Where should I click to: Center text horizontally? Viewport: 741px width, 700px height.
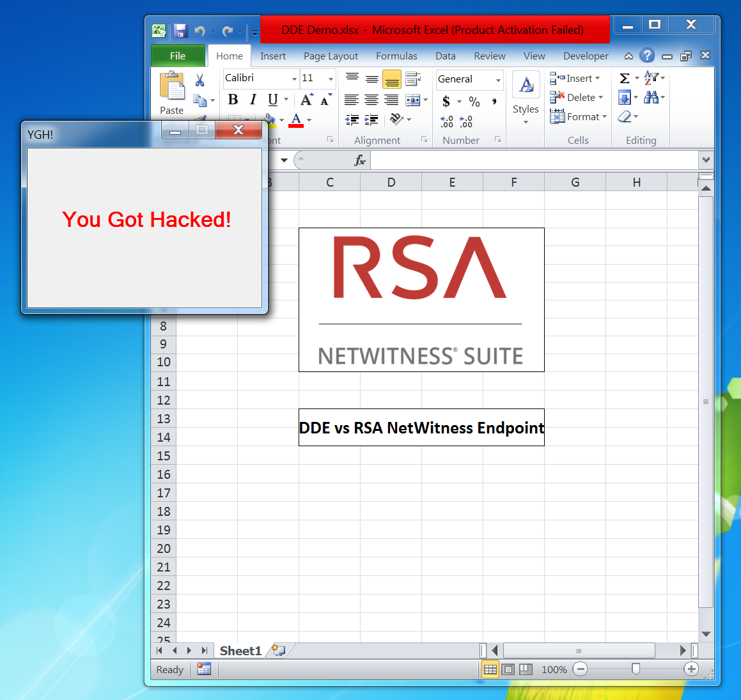pos(371,100)
